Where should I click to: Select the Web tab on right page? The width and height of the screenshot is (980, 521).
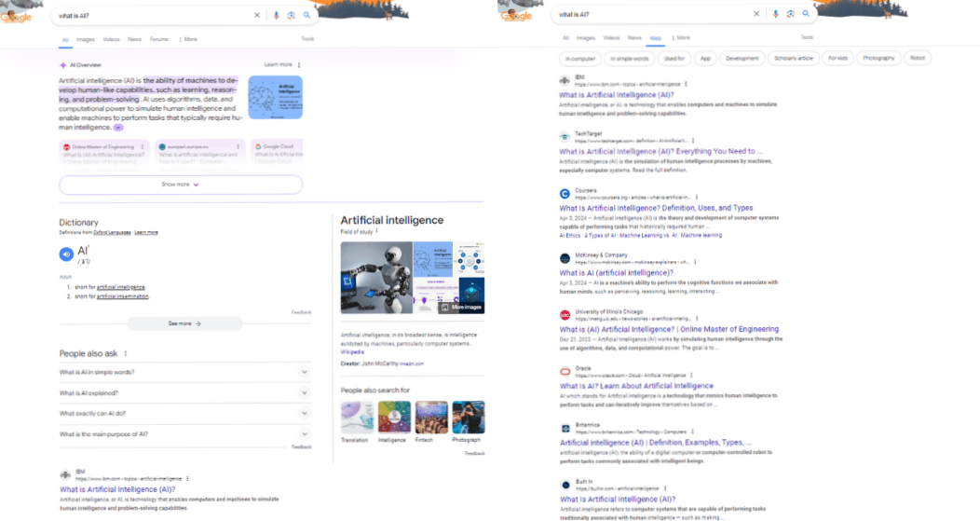pyautogui.click(x=655, y=38)
